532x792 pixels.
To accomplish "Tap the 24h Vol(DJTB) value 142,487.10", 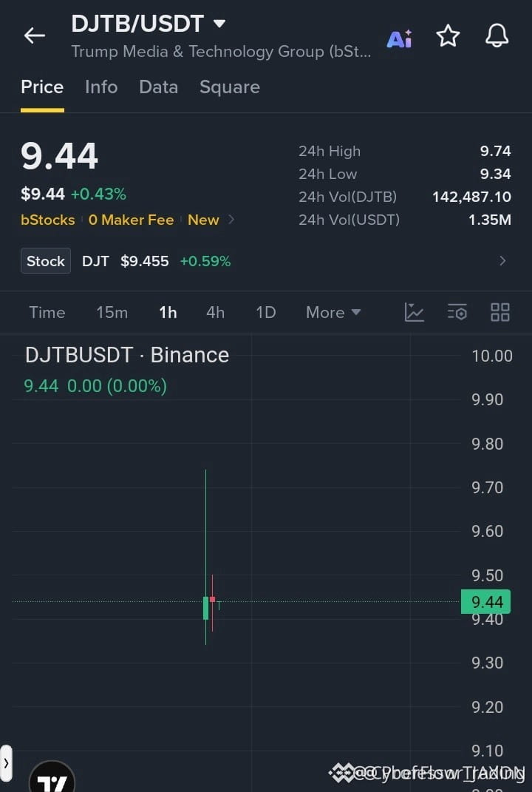I will point(471,197).
